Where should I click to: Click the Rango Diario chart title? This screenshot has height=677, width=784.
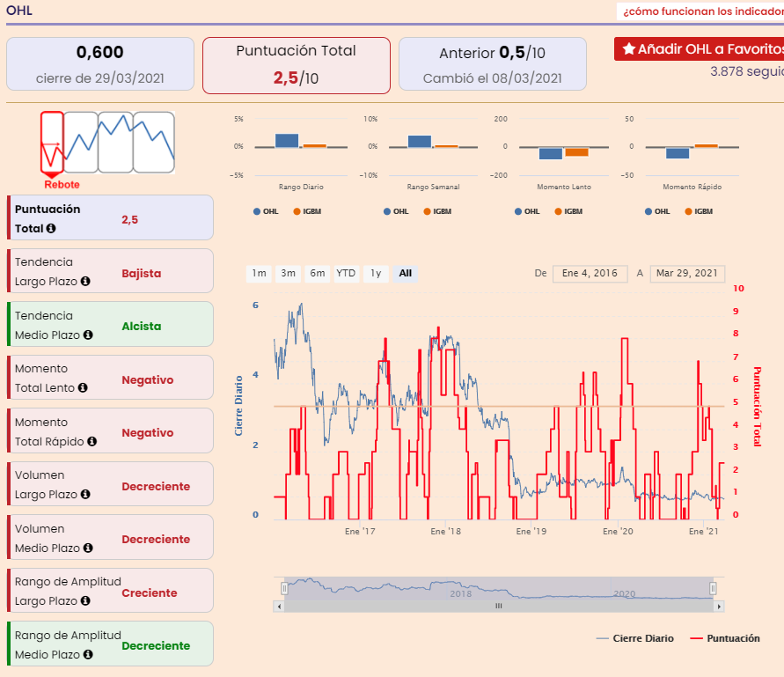click(301, 187)
